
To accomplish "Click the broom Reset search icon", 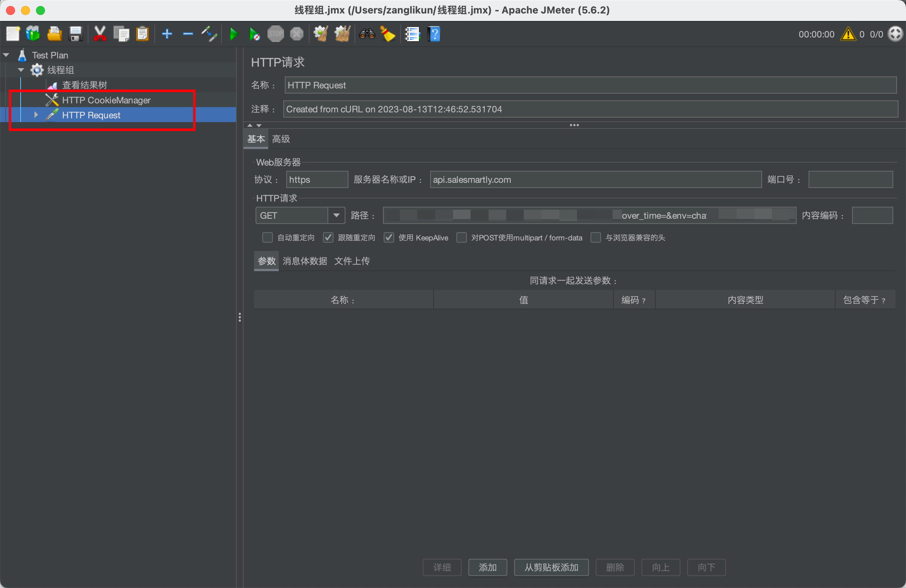I will pyautogui.click(x=388, y=34).
